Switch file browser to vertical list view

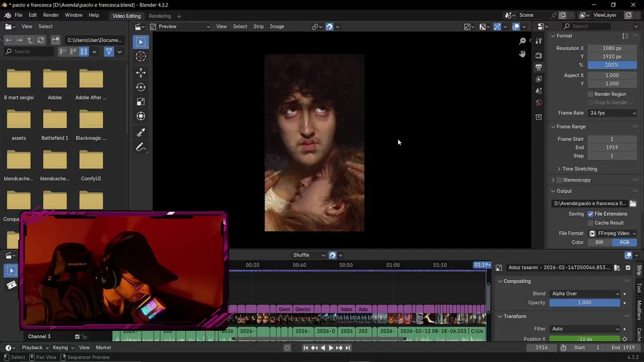tap(63, 51)
